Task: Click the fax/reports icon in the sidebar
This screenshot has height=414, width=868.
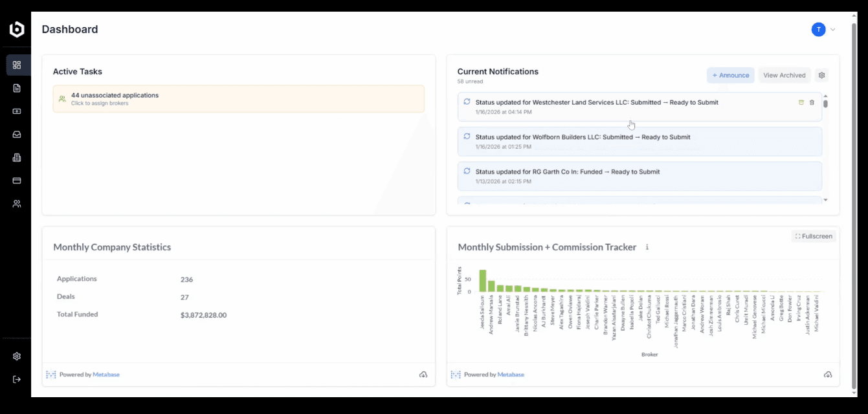Action: pos(17,157)
